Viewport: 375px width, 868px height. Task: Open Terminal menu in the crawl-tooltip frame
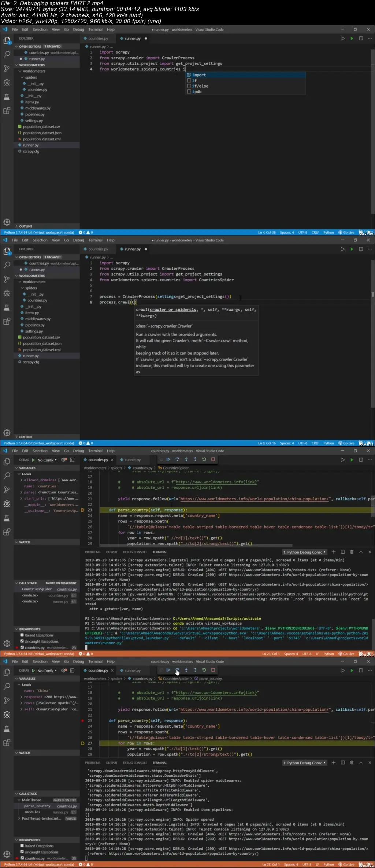coord(95,240)
